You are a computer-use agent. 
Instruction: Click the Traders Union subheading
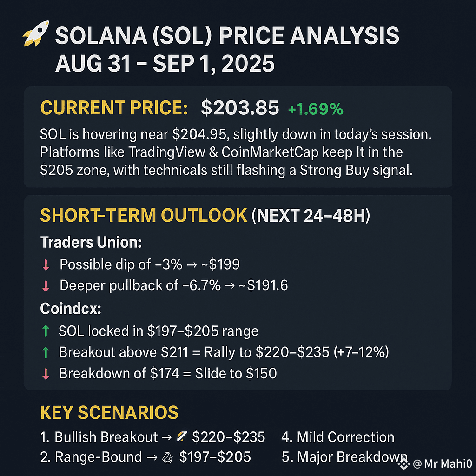(91, 243)
